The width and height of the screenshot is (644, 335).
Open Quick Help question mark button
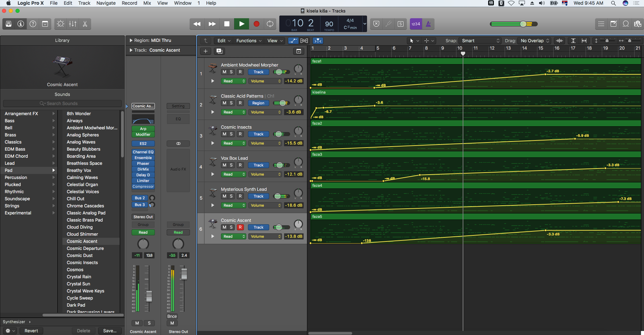click(x=33, y=24)
